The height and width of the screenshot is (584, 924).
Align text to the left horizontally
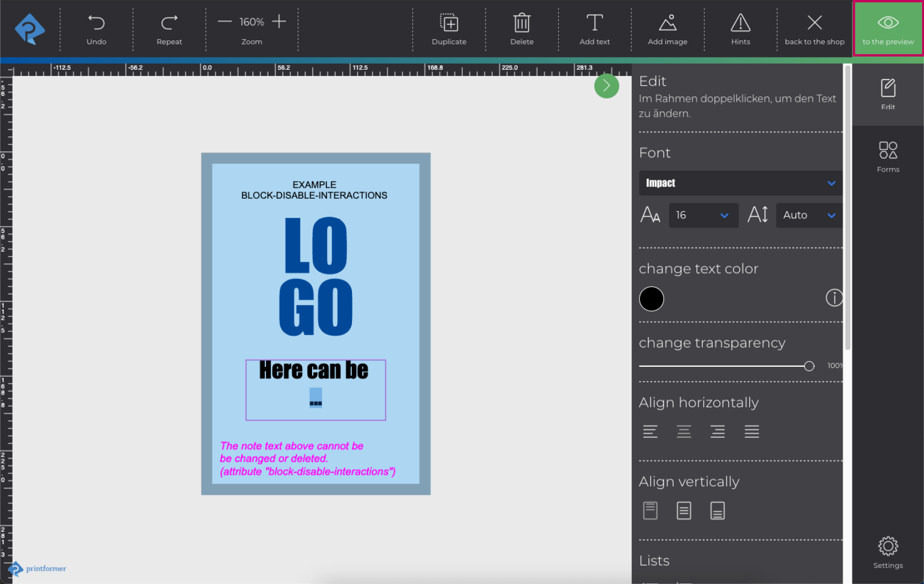[650, 432]
